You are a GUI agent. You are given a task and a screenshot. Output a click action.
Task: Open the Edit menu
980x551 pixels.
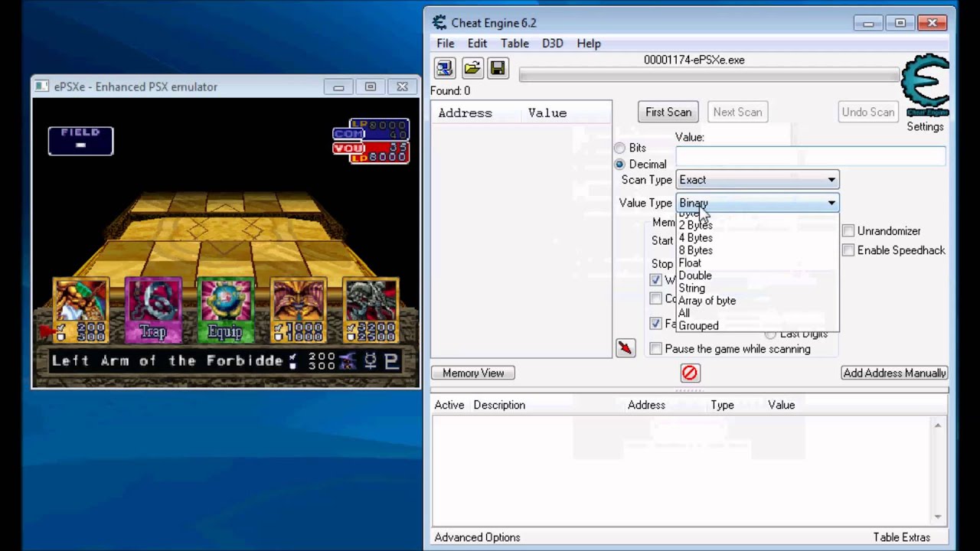click(x=477, y=44)
